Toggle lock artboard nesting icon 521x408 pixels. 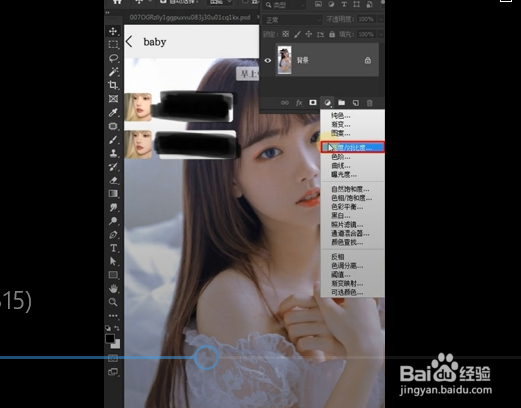(320, 34)
